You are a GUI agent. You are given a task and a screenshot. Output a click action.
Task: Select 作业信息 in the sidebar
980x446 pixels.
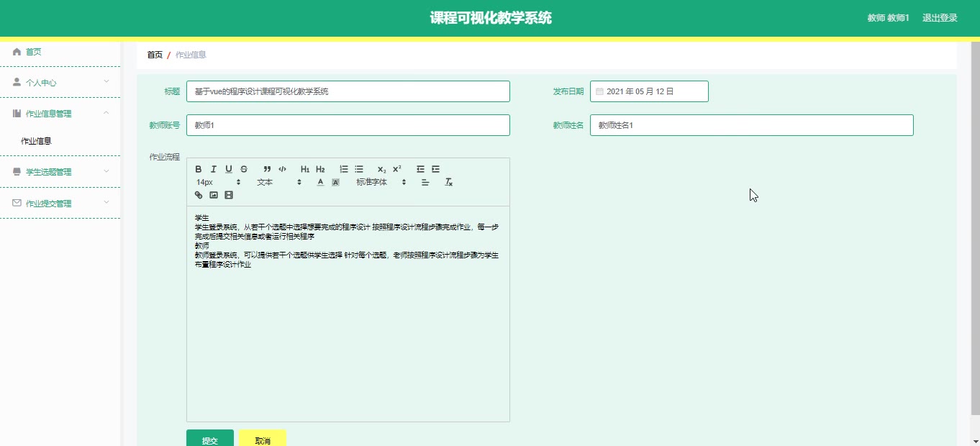click(x=35, y=140)
